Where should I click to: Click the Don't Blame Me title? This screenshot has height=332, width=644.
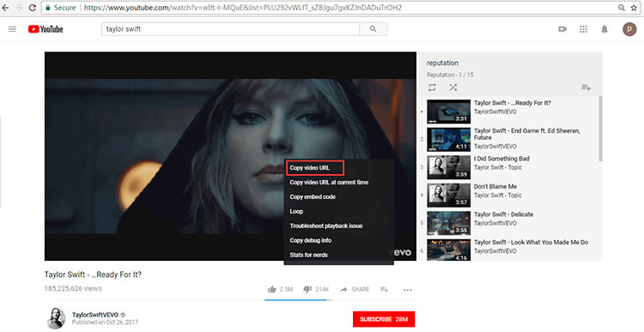(x=495, y=187)
